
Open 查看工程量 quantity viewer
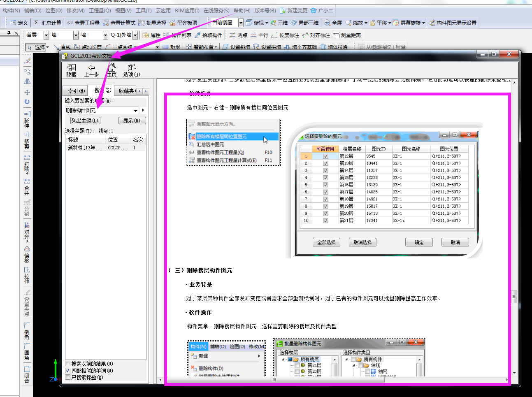[x=83, y=23]
